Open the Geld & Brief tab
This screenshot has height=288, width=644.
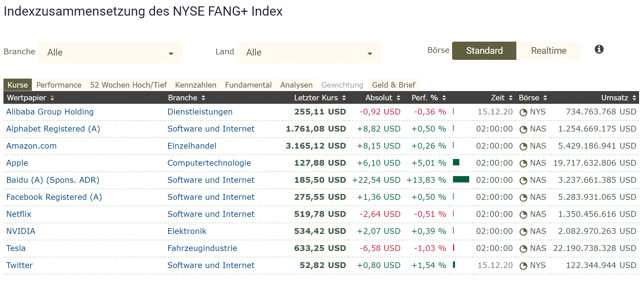(393, 85)
